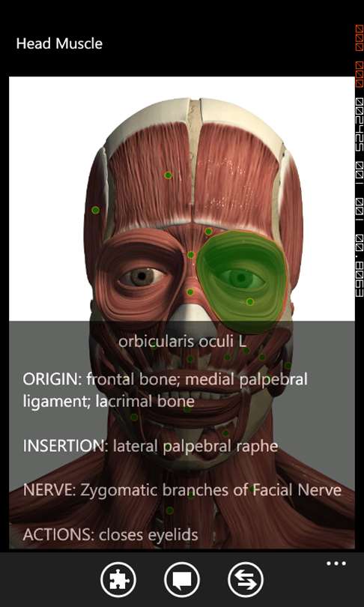364x607 pixels.
Task: Select the dot below highlighted left eye
Action: coord(250,301)
